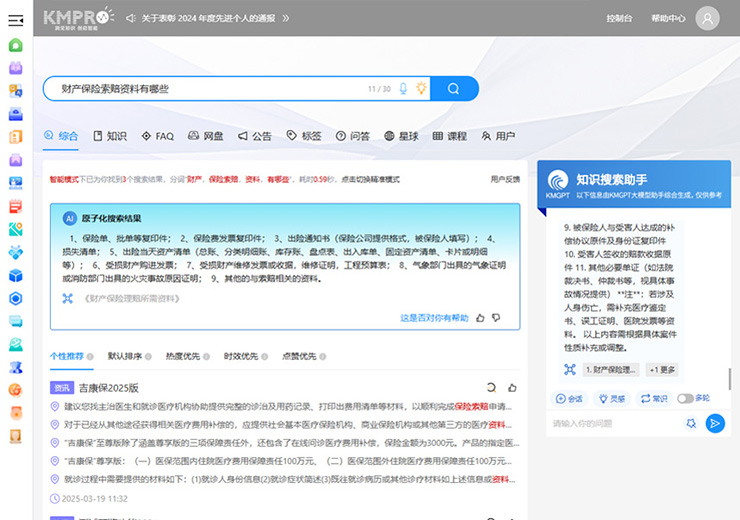Open the orange round medal sidebar icon
This screenshot has width=740, height=520.
pyautogui.click(x=16, y=413)
